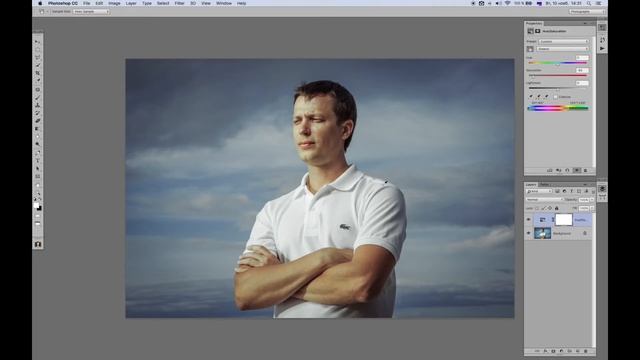Select the Spot Healing Brush tool
Screen dimensions: 640x360
coord(38,89)
